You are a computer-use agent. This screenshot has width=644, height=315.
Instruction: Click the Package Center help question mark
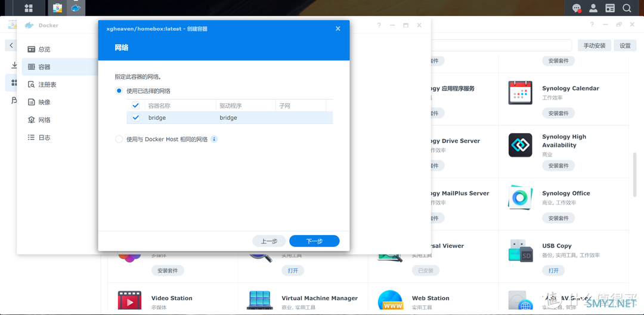click(592, 24)
